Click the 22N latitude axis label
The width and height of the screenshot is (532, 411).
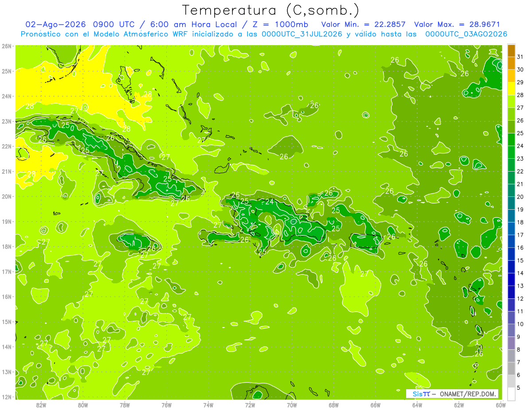(x=6, y=146)
